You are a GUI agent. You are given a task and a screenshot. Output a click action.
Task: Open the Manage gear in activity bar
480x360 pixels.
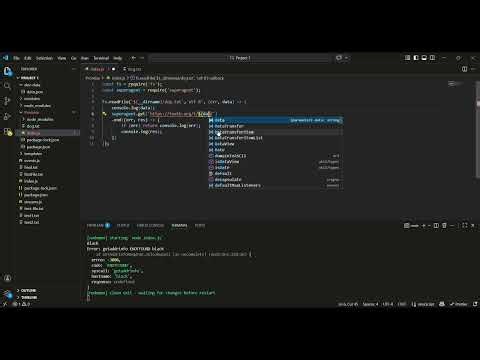coord(8,294)
